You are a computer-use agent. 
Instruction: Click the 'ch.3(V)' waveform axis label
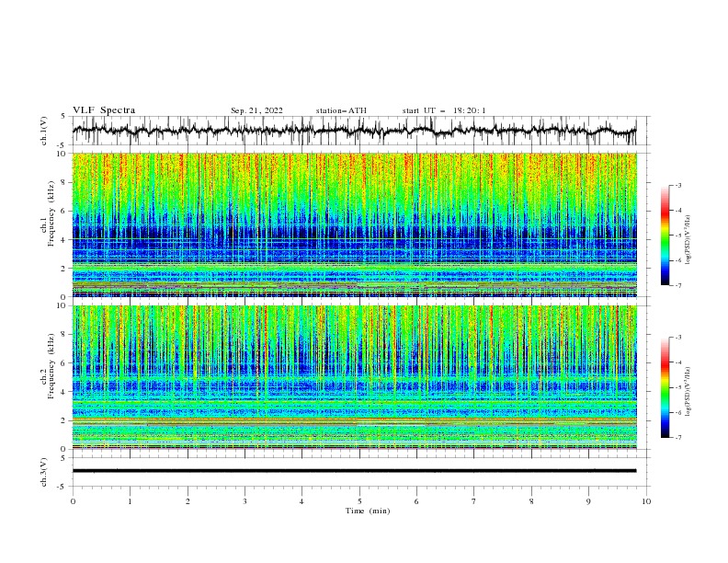(44, 472)
